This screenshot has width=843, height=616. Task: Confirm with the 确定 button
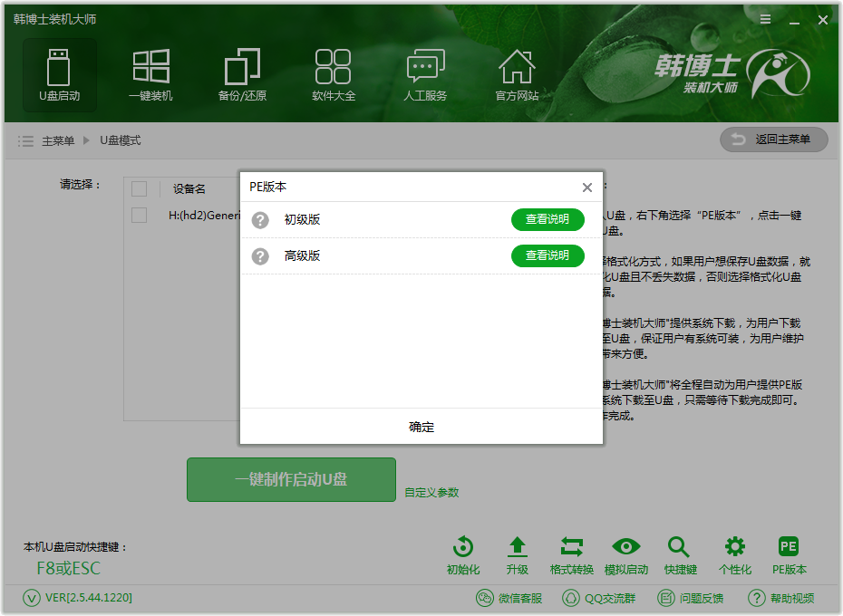[x=421, y=427]
